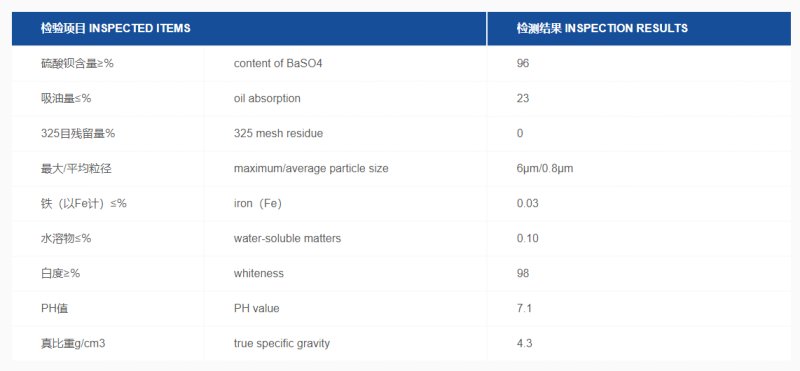Click the INSPECTION RESULTS column header
Image resolution: width=800 pixels, height=371 pixels.
click(602, 28)
